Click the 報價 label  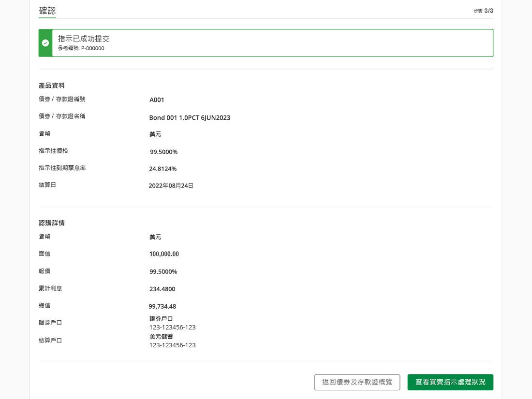tap(44, 271)
